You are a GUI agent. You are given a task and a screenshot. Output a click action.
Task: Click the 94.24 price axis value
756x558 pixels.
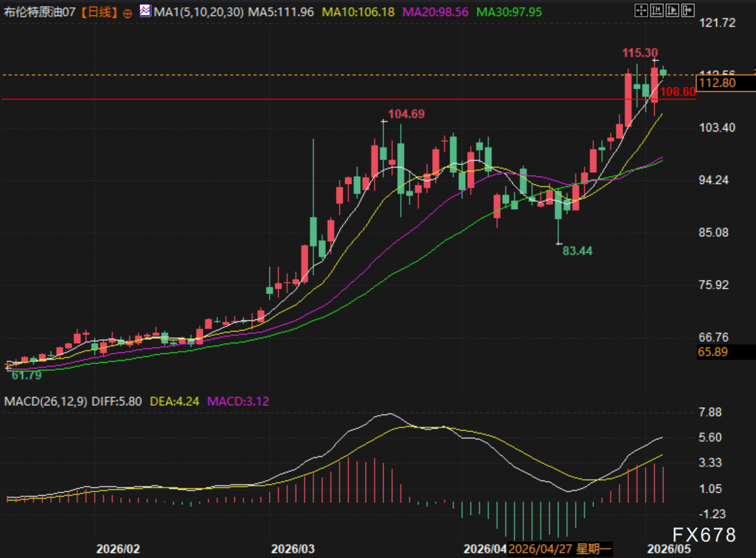[714, 180]
